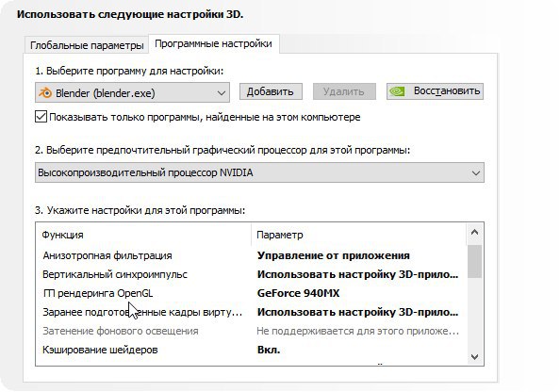Viewport: 560px width, 392px height.
Task: Click the GeForce 940MX parameter value
Action: pyautogui.click(x=298, y=293)
